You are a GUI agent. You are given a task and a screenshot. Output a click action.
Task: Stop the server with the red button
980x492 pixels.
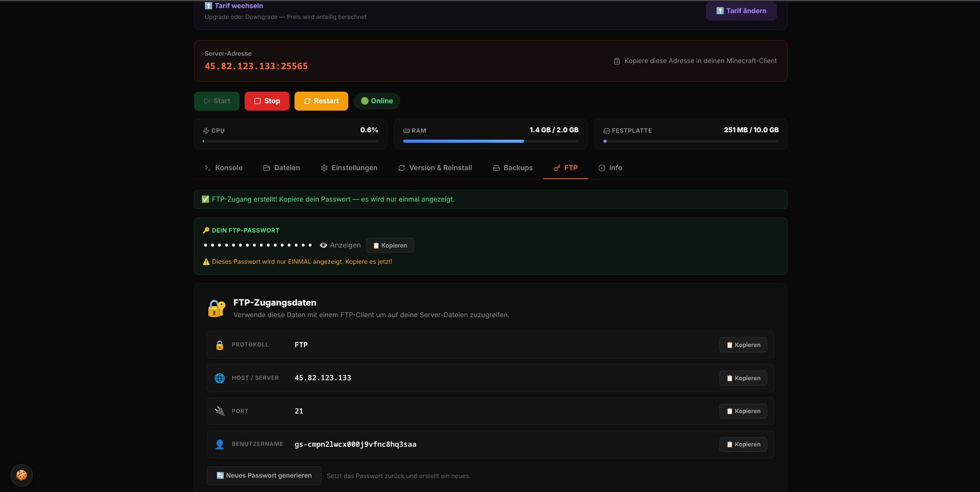coord(267,101)
